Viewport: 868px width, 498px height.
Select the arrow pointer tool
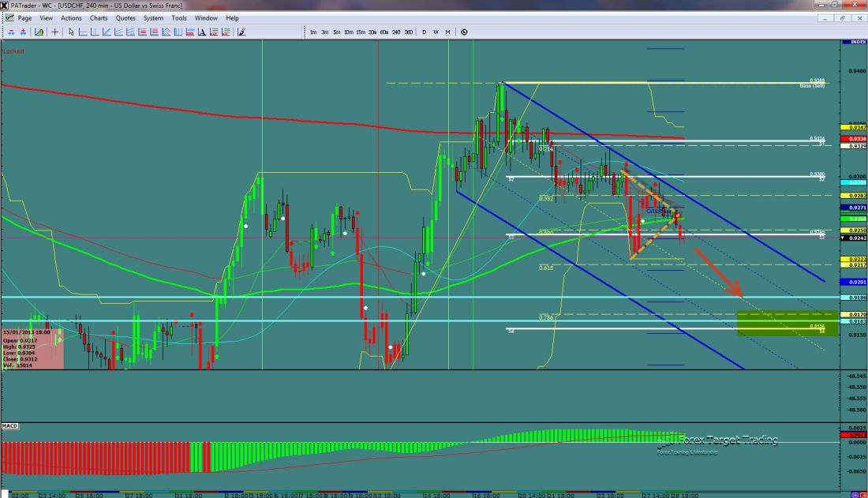point(71,32)
